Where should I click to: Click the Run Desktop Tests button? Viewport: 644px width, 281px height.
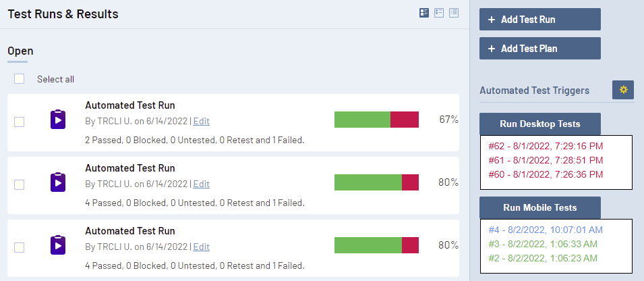tap(539, 124)
